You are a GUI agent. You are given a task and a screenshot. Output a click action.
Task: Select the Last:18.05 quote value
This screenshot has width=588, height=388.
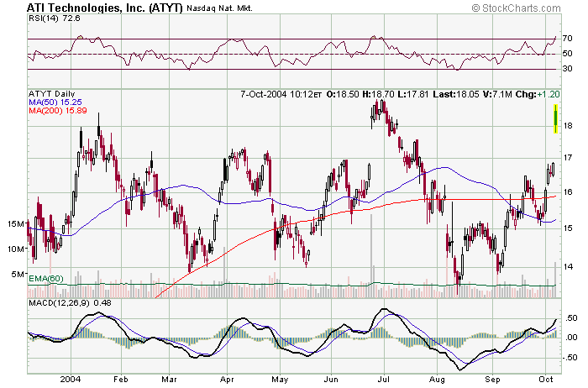tap(456, 94)
